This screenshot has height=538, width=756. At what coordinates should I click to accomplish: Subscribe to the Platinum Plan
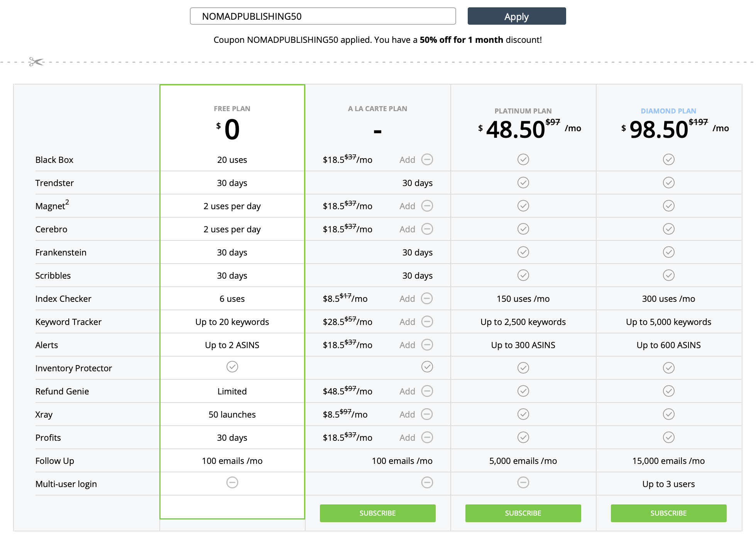pos(523,513)
